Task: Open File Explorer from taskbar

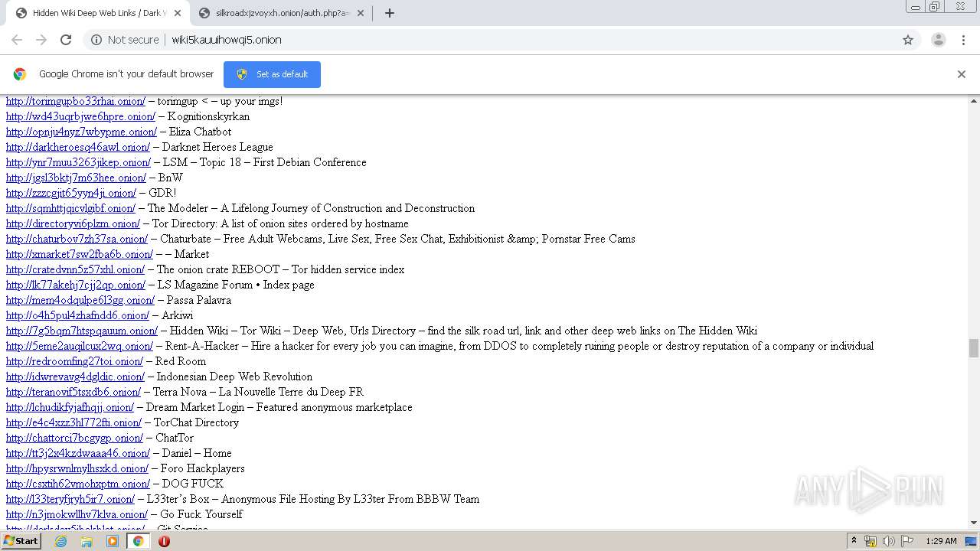Action: point(87,541)
